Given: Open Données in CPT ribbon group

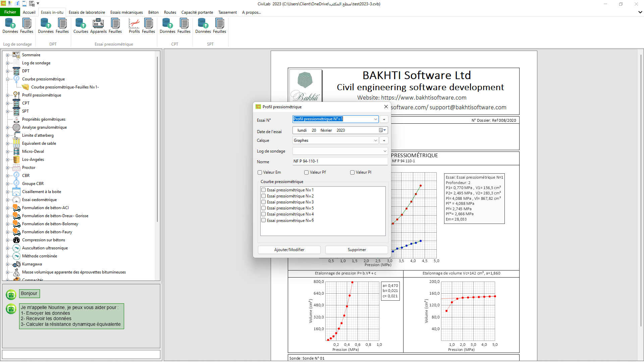Looking at the screenshot, I should point(167,26).
